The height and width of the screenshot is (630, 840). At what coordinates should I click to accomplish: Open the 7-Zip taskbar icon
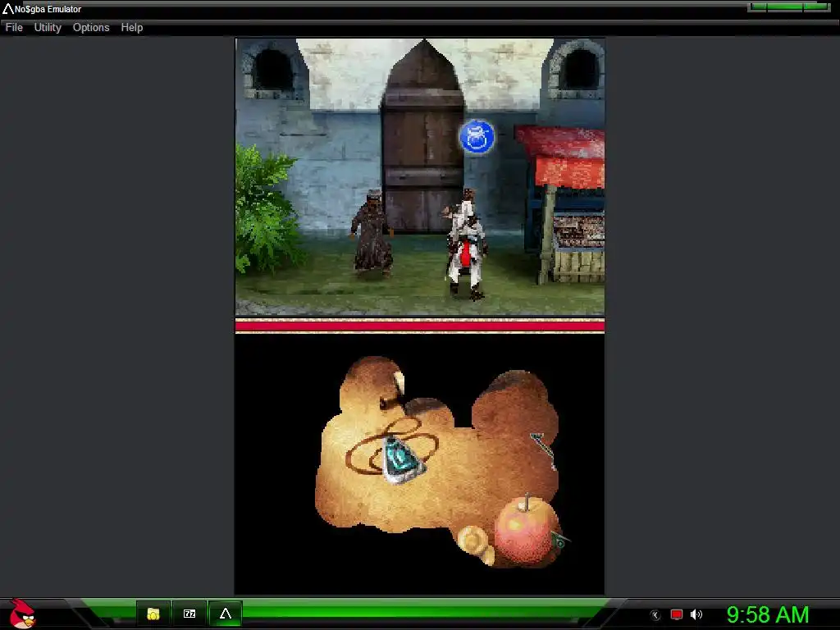(x=189, y=614)
